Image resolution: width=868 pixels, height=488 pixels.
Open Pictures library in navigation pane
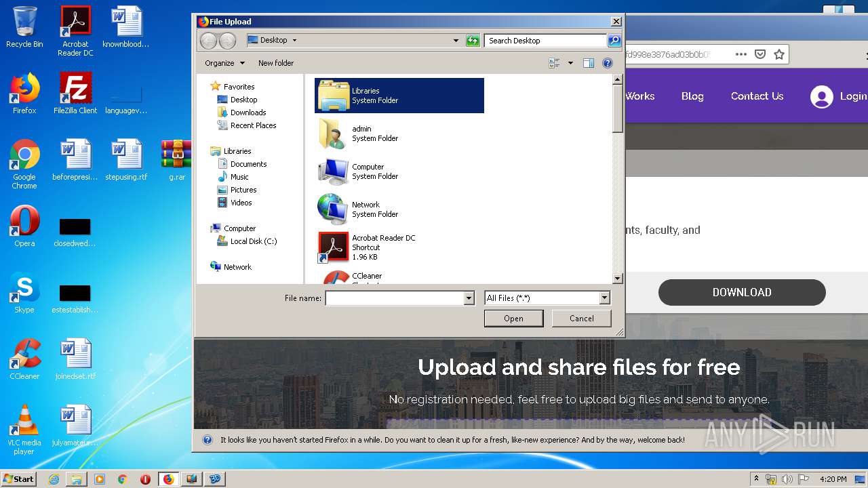click(237, 190)
